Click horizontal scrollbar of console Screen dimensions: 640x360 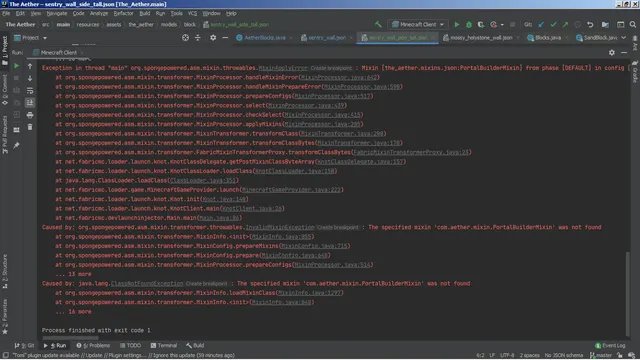pyautogui.click(x=70, y=338)
